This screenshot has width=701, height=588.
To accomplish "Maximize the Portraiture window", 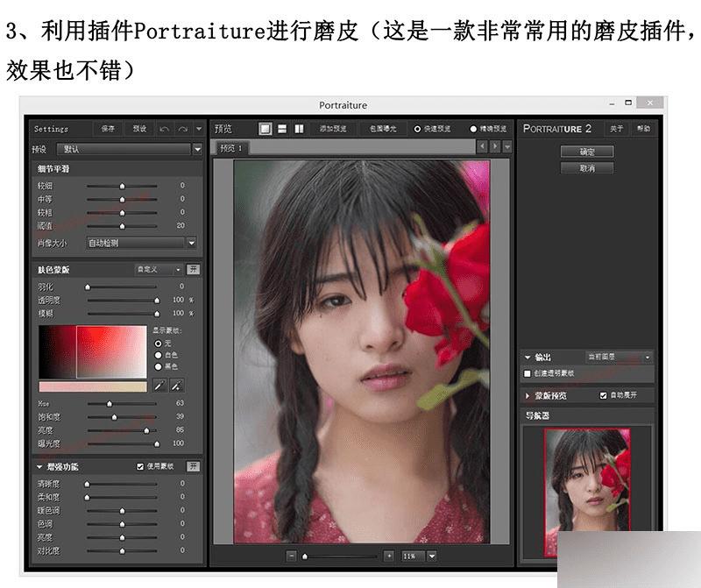I will point(628,103).
